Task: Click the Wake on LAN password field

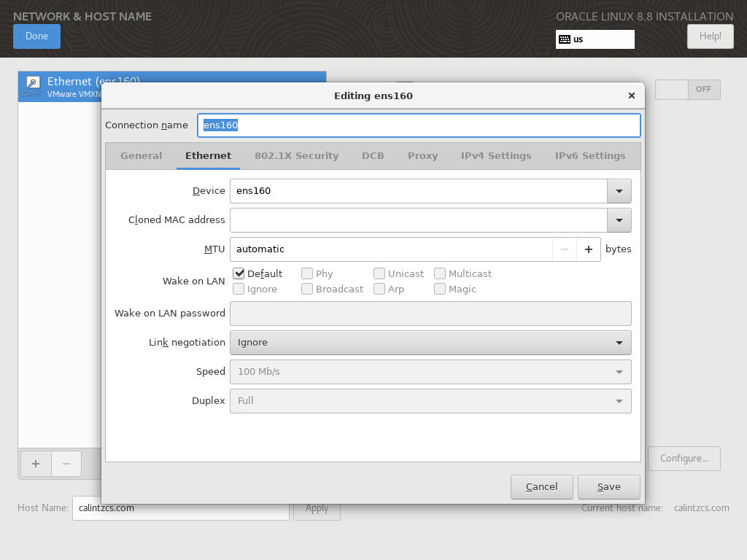Action: click(x=430, y=314)
